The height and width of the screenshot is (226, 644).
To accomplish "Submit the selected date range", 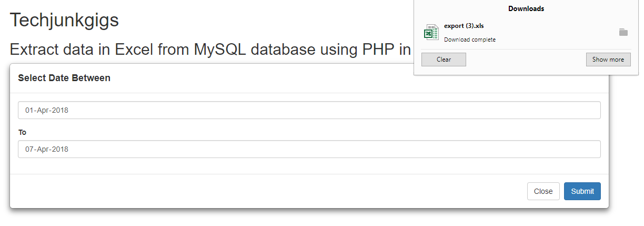I will (x=582, y=191).
